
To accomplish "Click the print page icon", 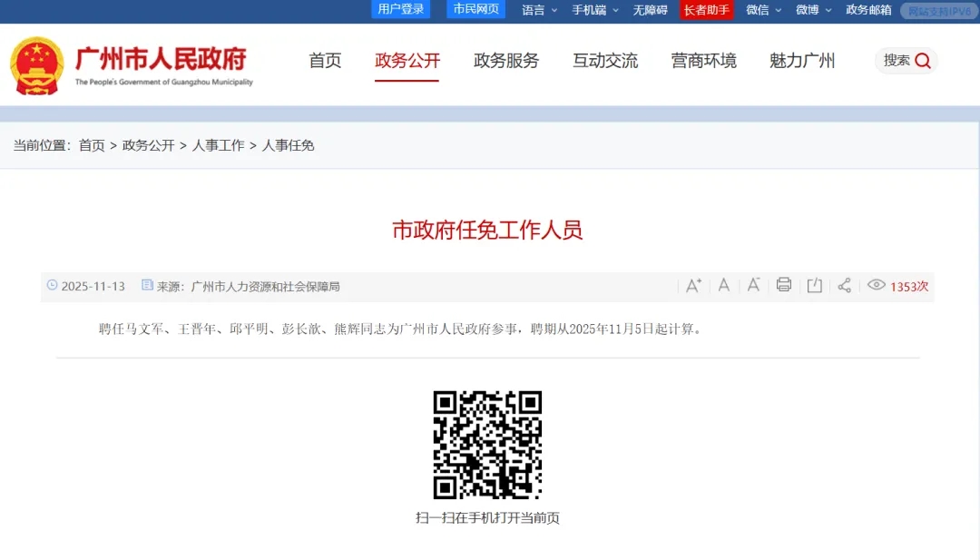I will coord(784,285).
